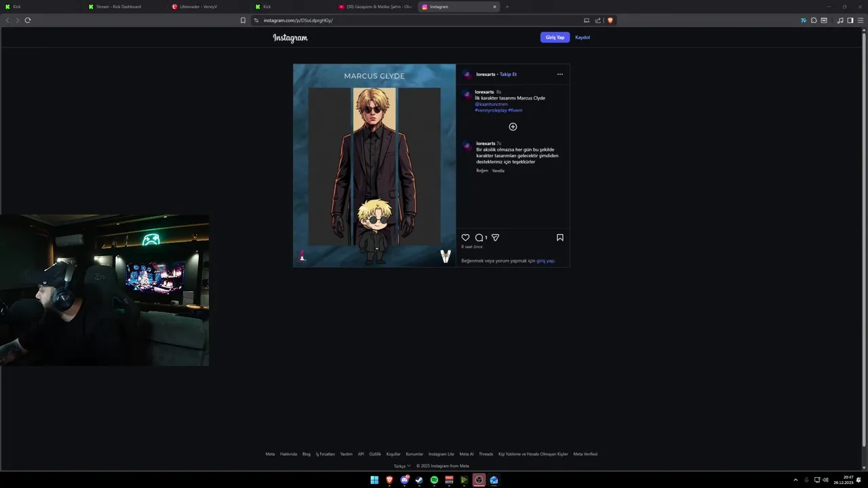Open the Meta Verified footer link
The width and height of the screenshot is (868, 488).
point(585,454)
